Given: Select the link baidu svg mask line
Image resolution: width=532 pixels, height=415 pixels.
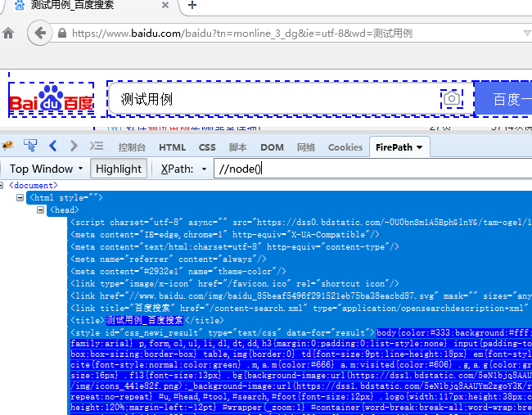Looking at the screenshot, I should pyautogui.click(x=301, y=295).
